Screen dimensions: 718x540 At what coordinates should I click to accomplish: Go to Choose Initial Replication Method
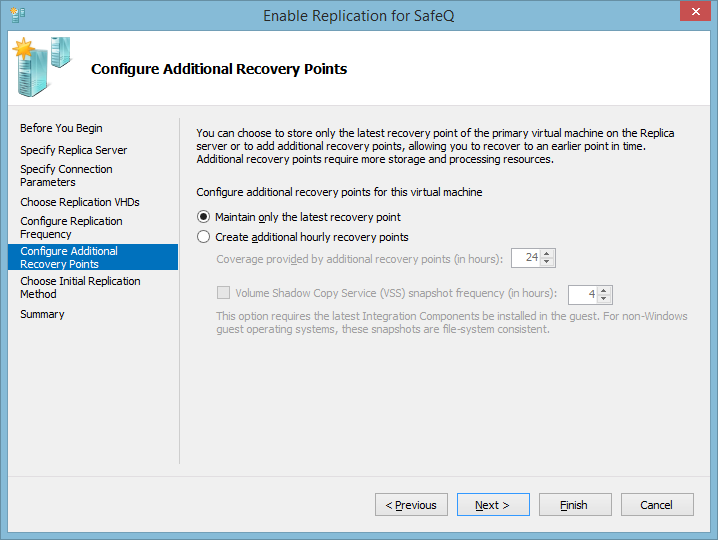80,288
